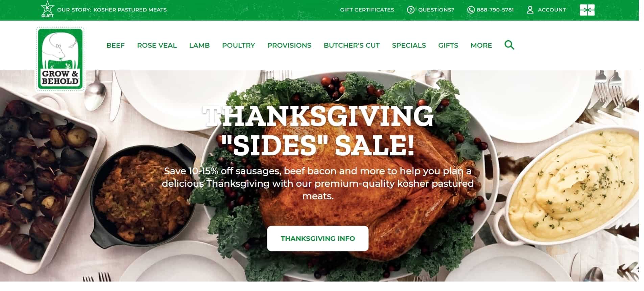Viewport: 644px width, 291px height.
Task: Open the Butcher's Cut menu
Action: tap(352, 45)
